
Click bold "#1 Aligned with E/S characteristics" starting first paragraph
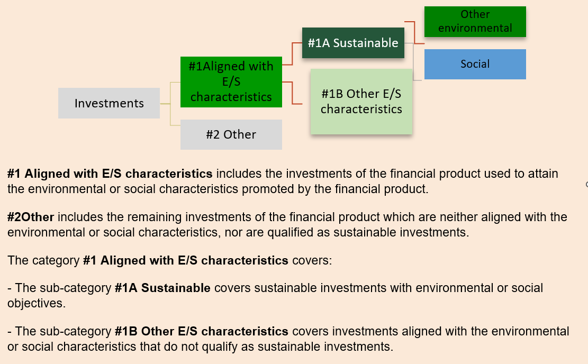[x=110, y=174]
